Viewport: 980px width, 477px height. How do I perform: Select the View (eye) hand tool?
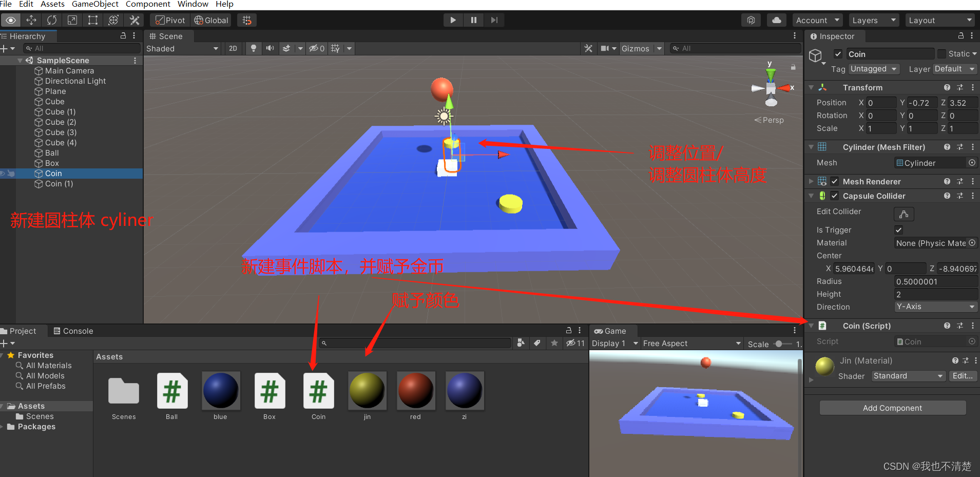pos(11,20)
